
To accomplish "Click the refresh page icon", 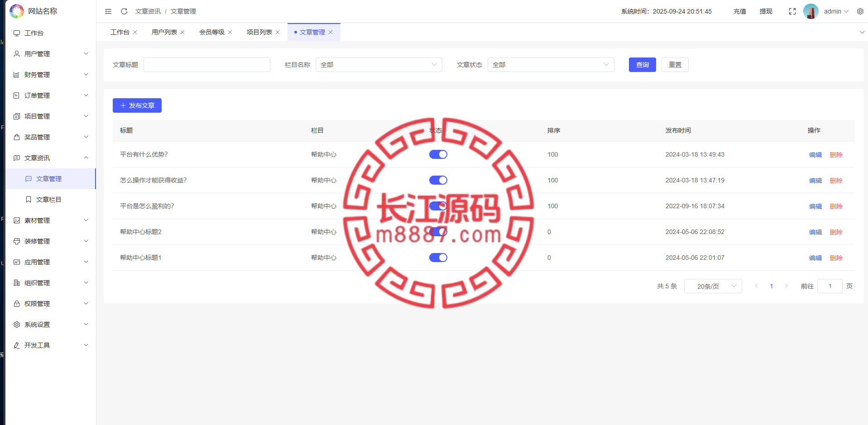I will coord(124,11).
